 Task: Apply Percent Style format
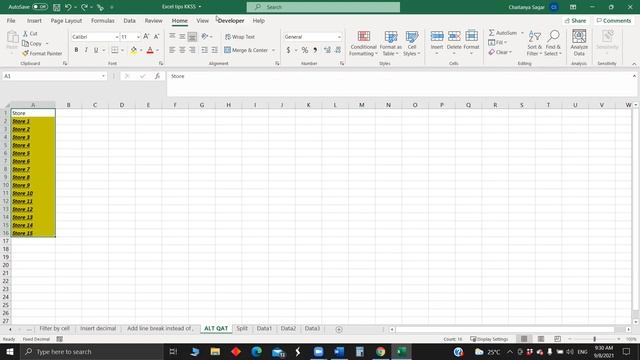304,50
